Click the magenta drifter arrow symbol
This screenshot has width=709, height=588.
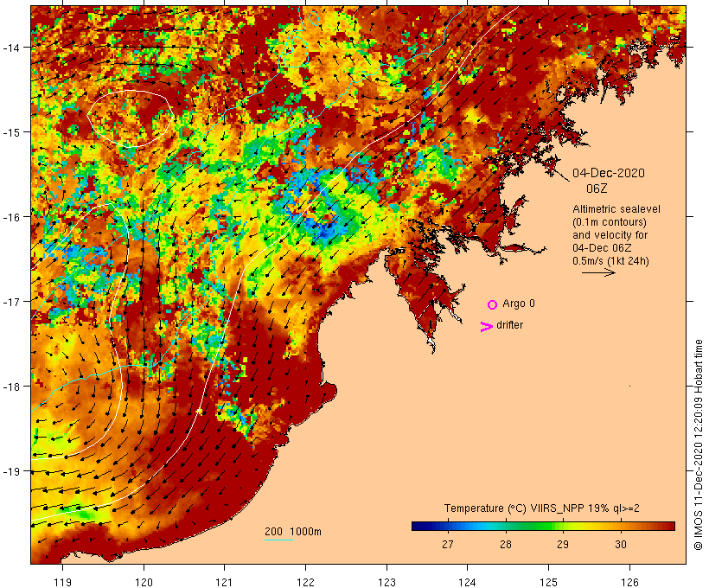click(487, 327)
